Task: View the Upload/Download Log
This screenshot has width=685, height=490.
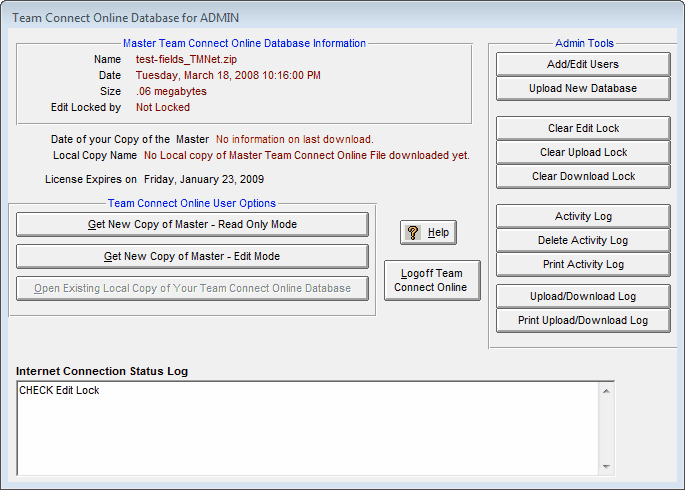Action: (x=583, y=296)
